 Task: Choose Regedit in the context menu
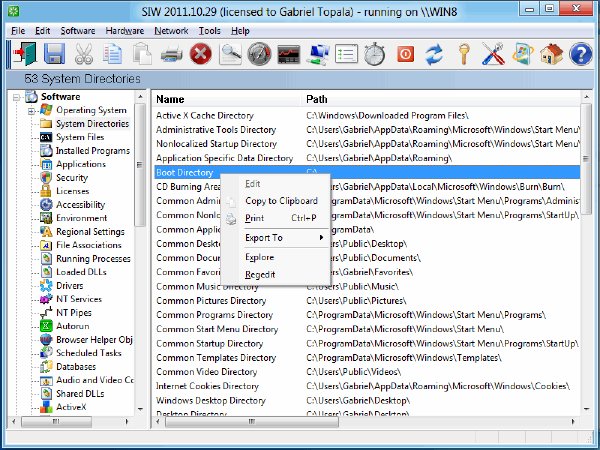point(276,274)
